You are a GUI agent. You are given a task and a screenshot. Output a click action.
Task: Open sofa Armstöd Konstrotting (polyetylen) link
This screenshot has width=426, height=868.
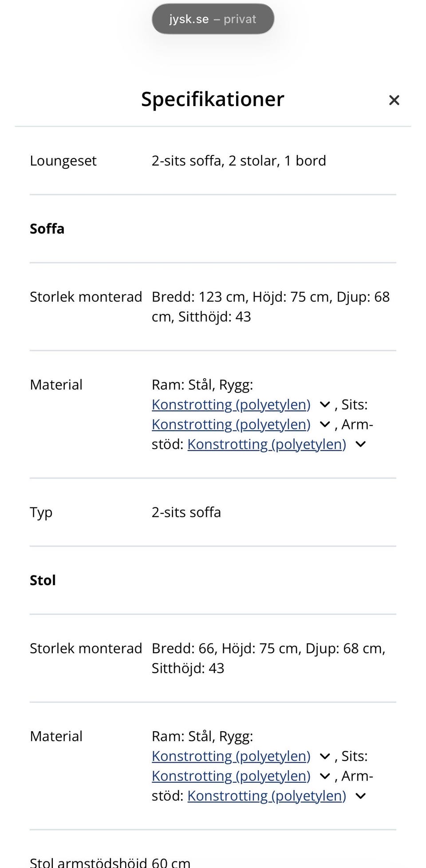click(266, 444)
